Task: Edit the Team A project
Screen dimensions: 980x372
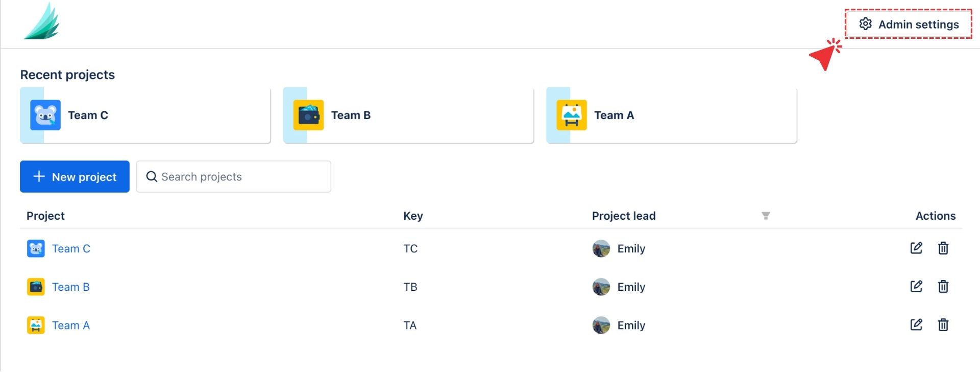Action: [x=916, y=325]
